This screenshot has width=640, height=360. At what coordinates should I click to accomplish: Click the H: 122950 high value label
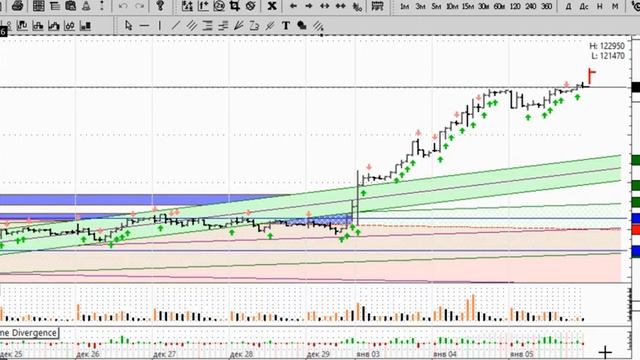pos(607,46)
